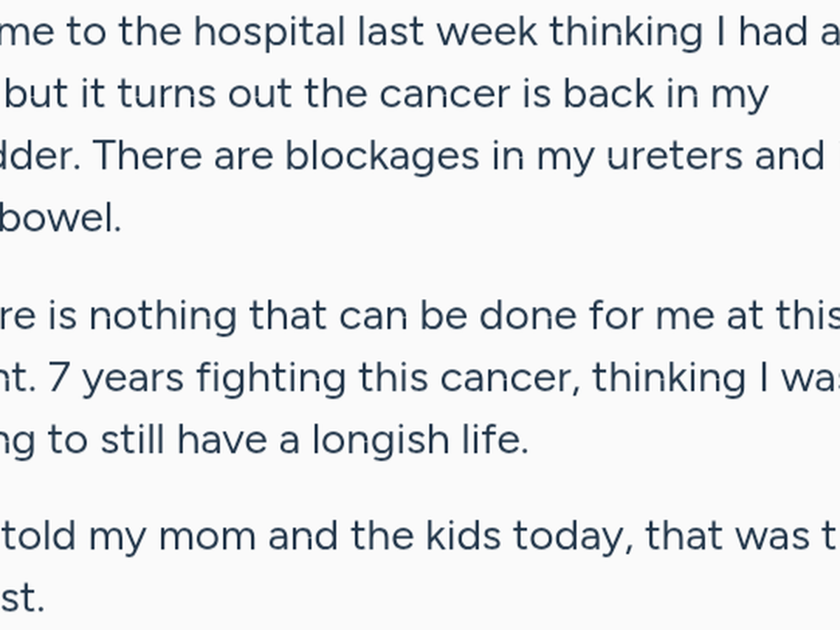Click on the word "fighting"
The width and height of the screenshot is (840, 630).
pyautogui.click(x=271, y=378)
